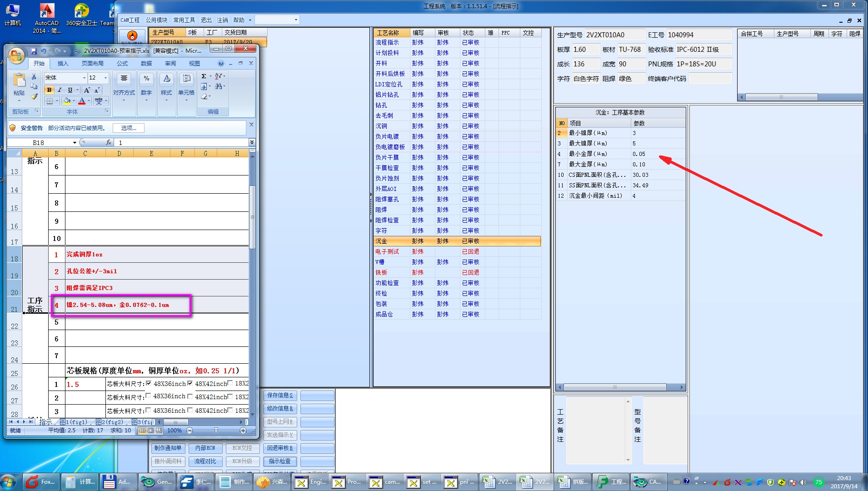868x491 pixels.
Task: Open the CAM工程 menu in the engineering system
Action: click(x=130, y=20)
